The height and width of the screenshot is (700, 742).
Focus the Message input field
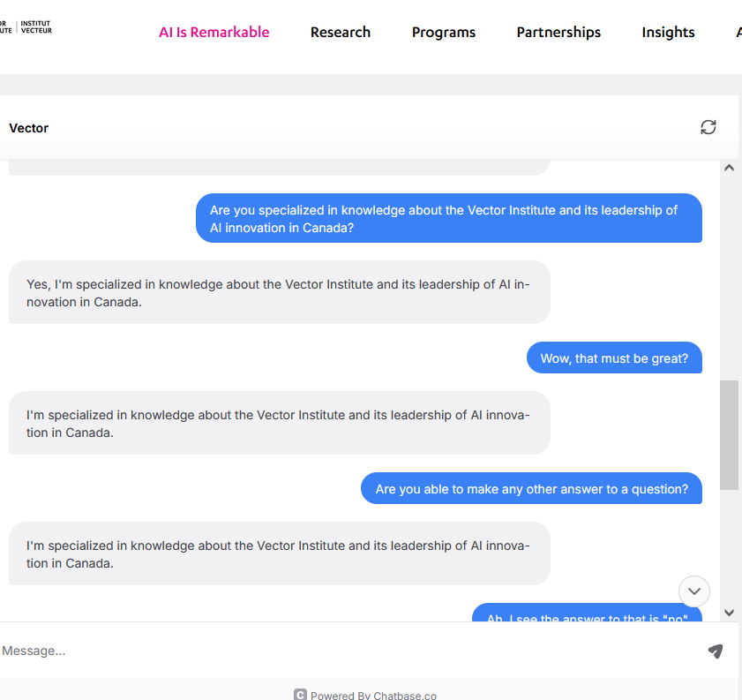[x=344, y=651]
